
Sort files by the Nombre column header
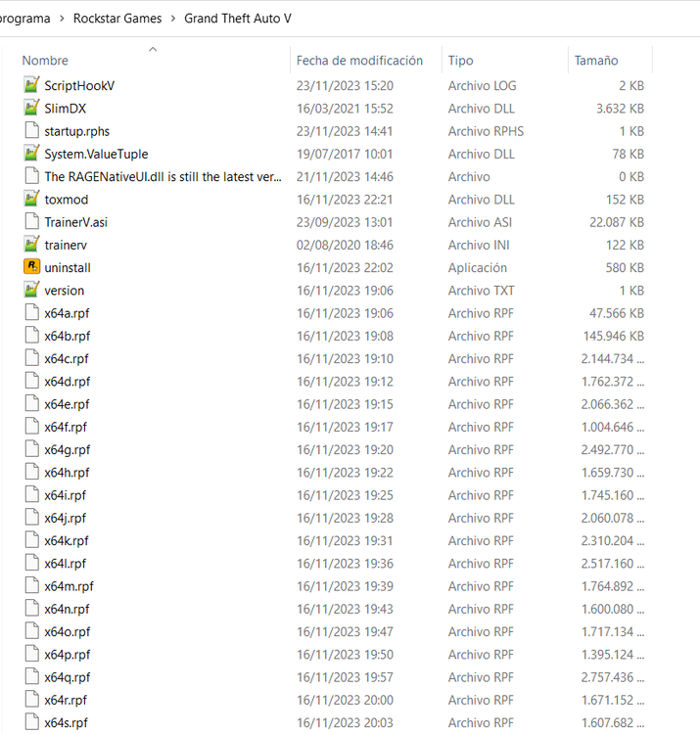45,61
